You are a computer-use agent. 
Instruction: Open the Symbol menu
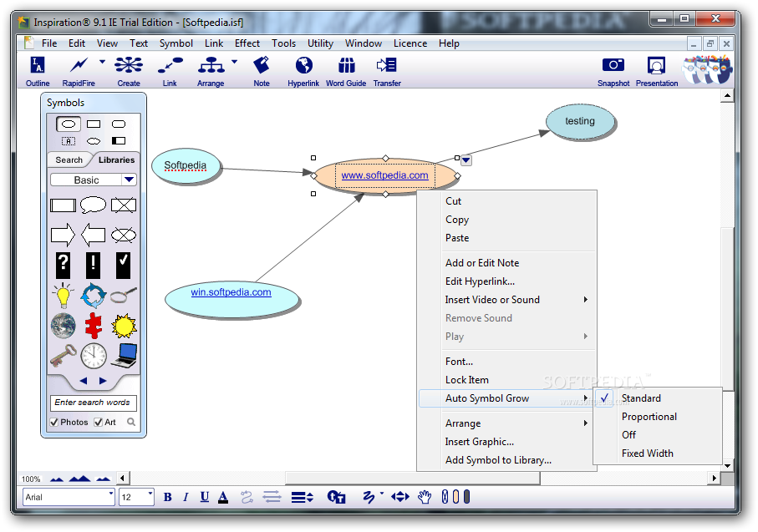click(176, 43)
